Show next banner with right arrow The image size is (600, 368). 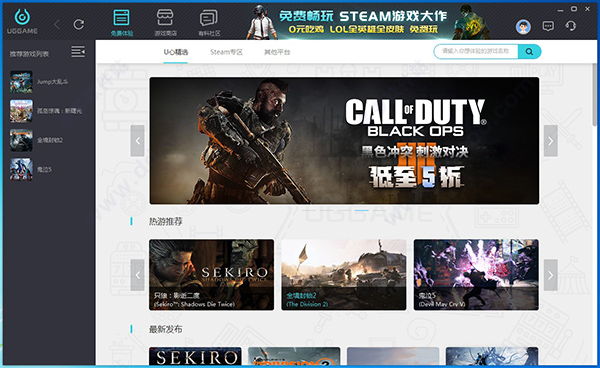pos(551,141)
